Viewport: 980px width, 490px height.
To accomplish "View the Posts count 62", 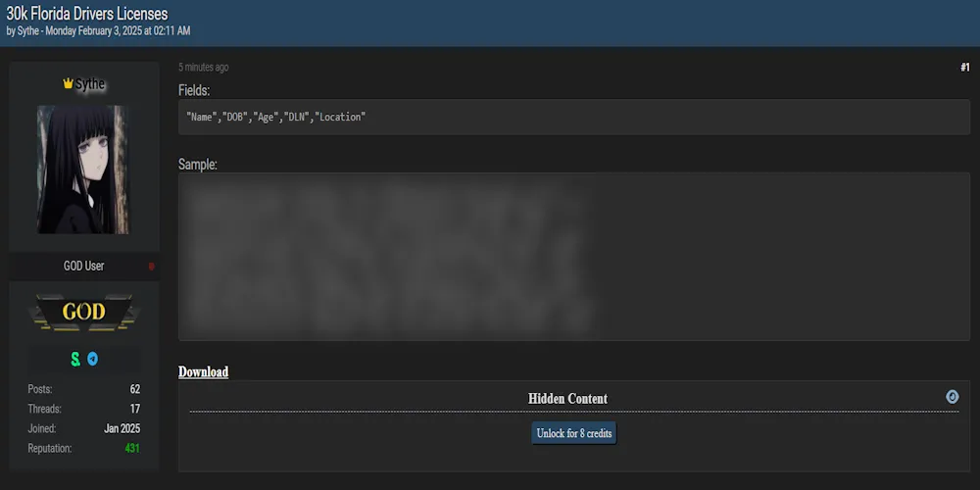I will click(x=134, y=389).
